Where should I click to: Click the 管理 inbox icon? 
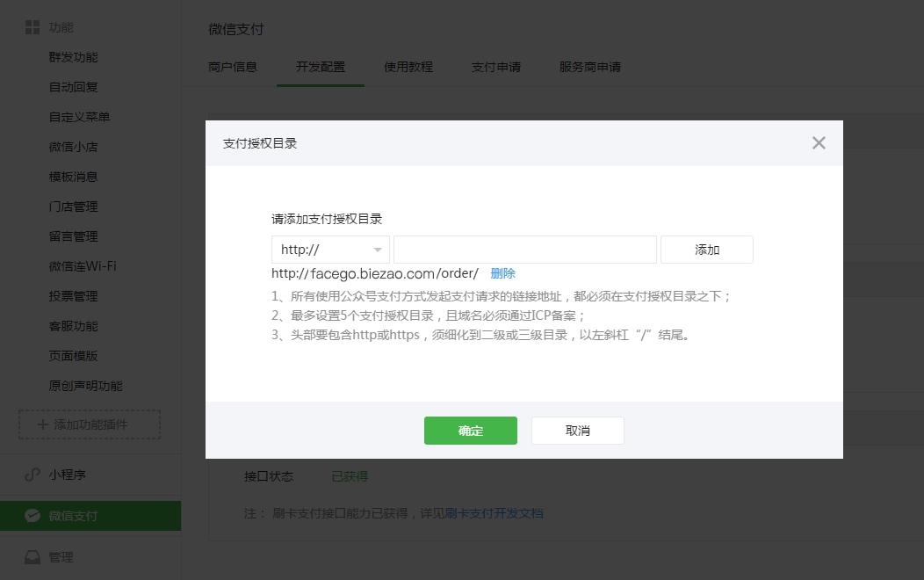click(32, 557)
